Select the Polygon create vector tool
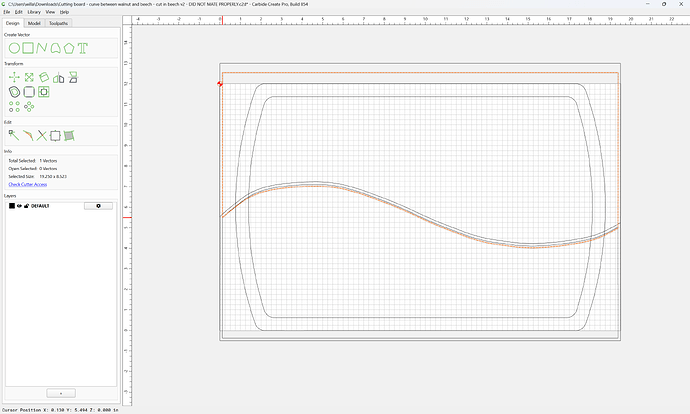 (x=69, y=48)
